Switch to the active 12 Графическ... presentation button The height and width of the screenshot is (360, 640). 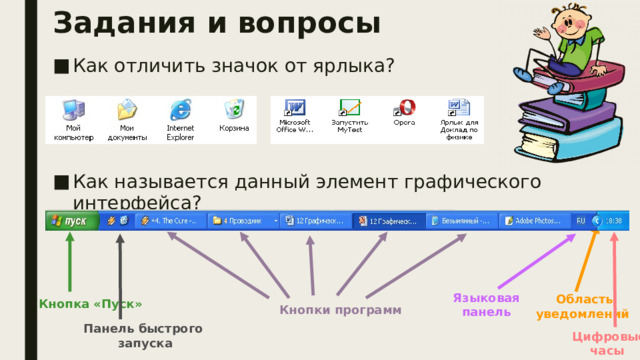(389, 221)
